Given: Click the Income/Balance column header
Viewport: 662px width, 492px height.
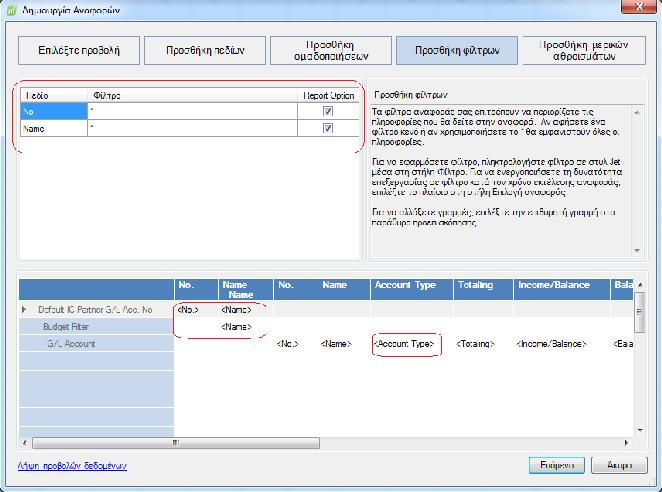Looking at the screenshot, I should pos(562,289).
